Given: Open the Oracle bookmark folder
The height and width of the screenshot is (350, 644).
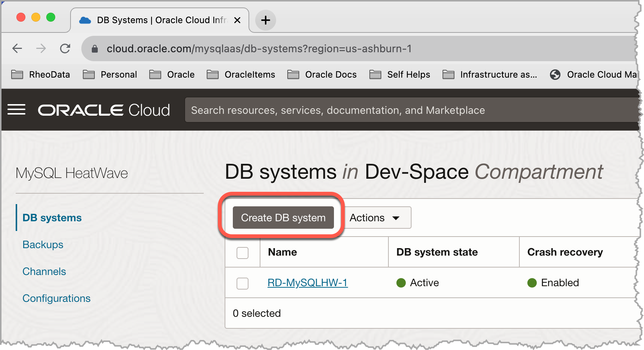Looking at the screenshot, I should [x=172, y=75].
